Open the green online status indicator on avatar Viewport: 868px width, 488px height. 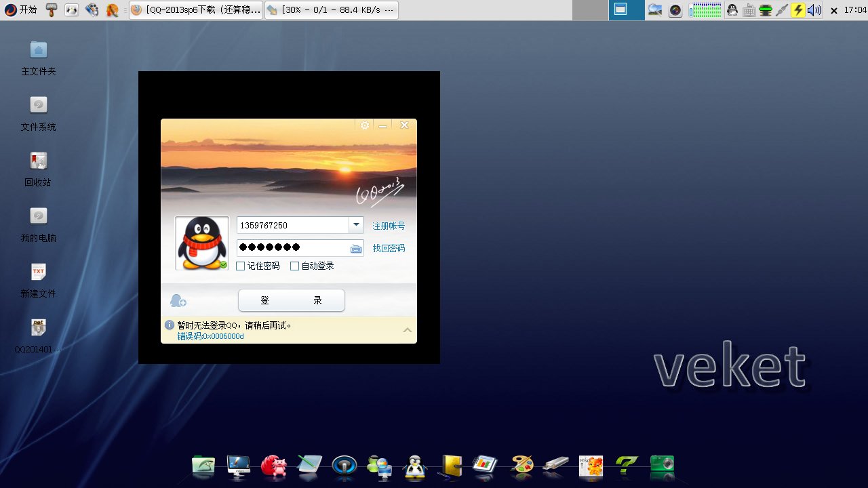tap(223, 264)
